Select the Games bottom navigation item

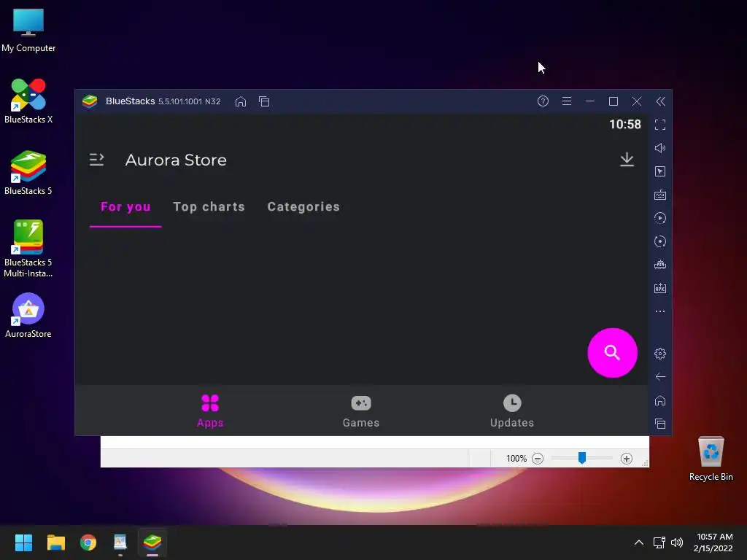point(361,411)
